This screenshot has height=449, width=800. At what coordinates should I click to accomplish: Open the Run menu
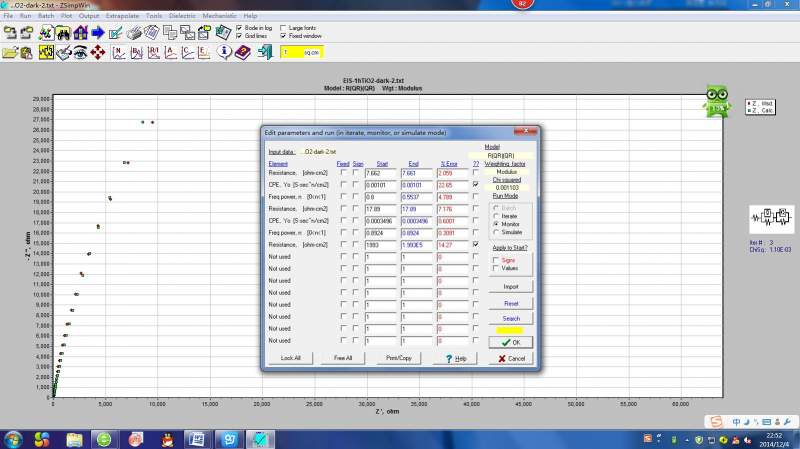pyautogui.click(x=26, y=16)
